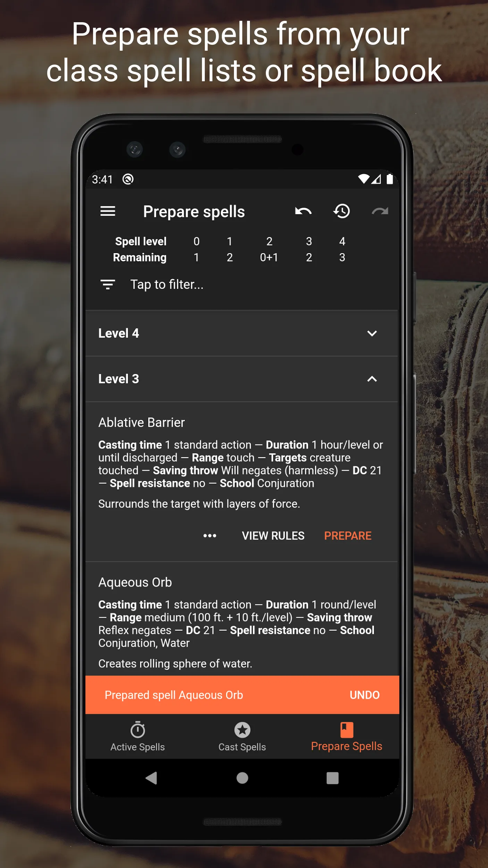The width and height of the screenshot is (488, 868).
Task: Tap the filter lines icon
Action: 108,284
